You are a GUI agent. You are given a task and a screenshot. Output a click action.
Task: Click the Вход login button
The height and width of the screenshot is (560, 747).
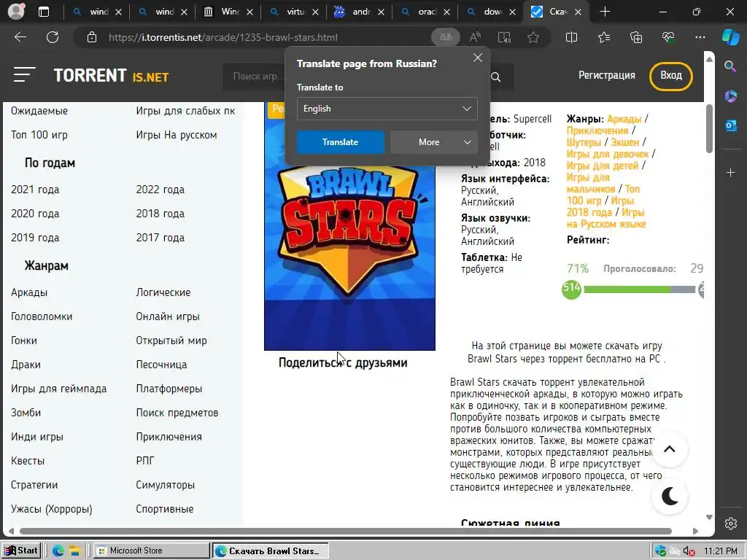click(x=671, y=76)
